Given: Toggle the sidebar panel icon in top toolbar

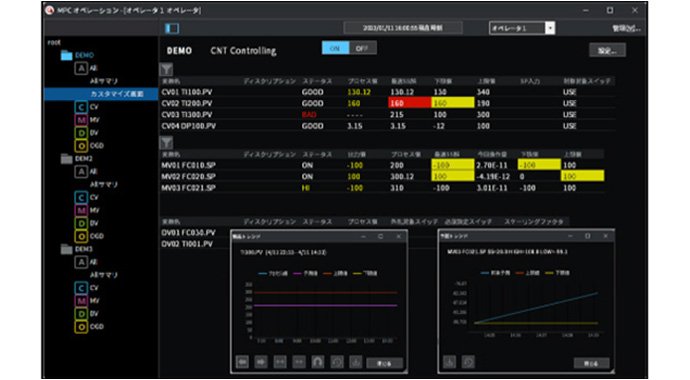Looking at the screenshot, I should coord(172,29).
